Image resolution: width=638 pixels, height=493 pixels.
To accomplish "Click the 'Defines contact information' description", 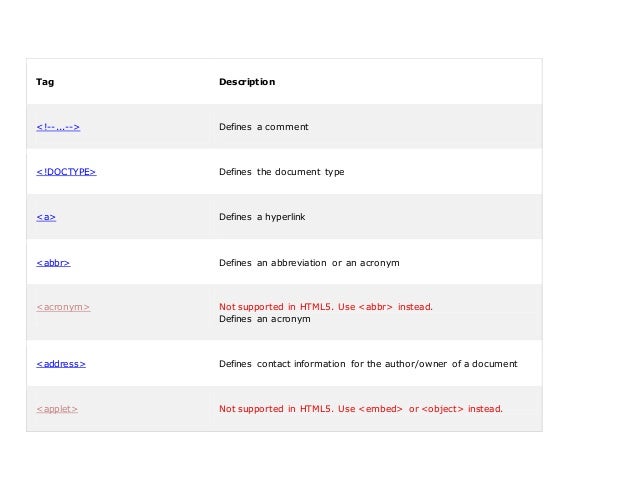I will [368, 364].
